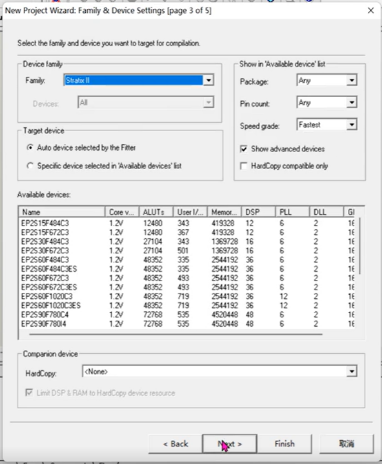
Task: Click the Finish button
Action: [284, 444]
